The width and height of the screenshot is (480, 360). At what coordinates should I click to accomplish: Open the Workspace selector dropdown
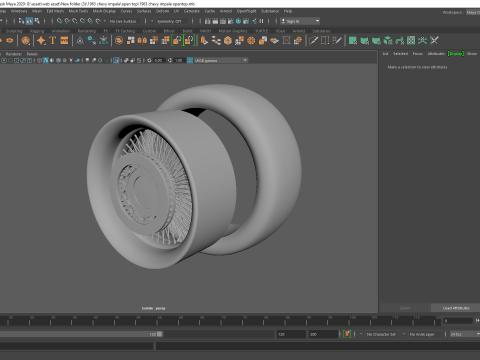click(472, 12)
